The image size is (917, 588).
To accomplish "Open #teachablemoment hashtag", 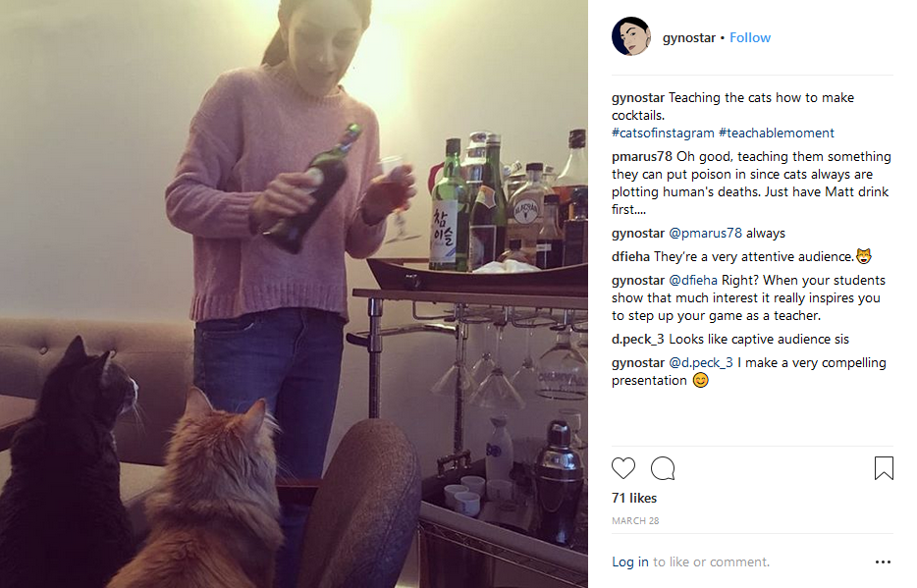I will (776, 133).
